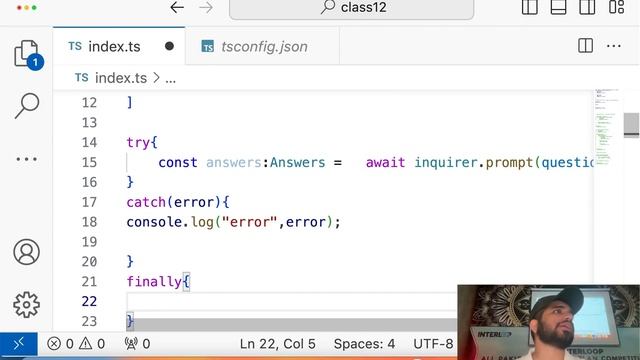Click the 'const' keyword on line 15
640x360 pixels.
[x=178, y=162]
